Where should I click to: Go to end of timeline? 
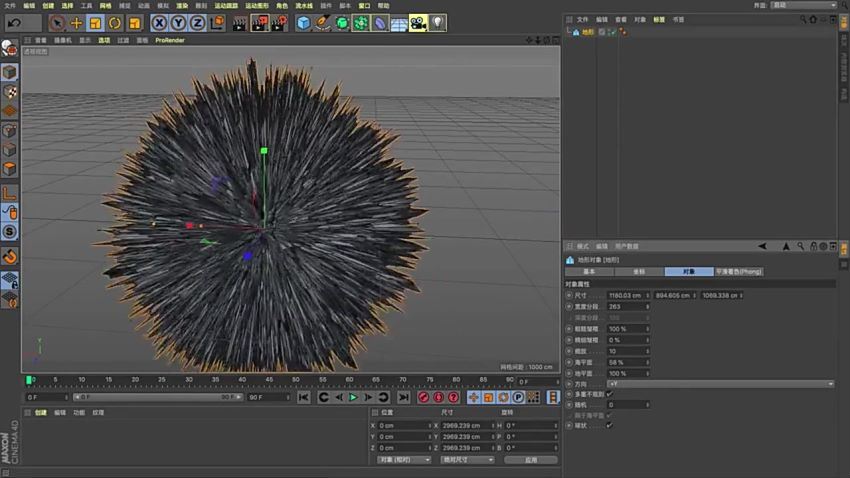(x=403, y=397)
